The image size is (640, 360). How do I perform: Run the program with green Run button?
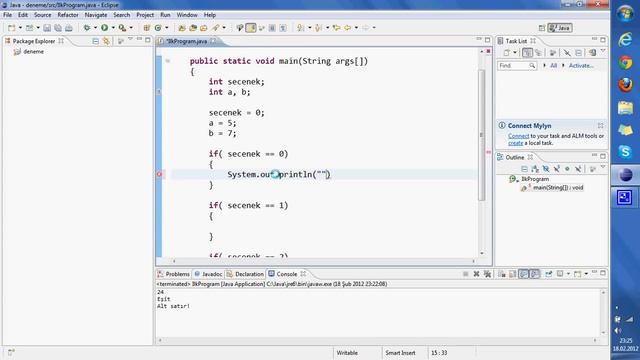pos(104,28)
